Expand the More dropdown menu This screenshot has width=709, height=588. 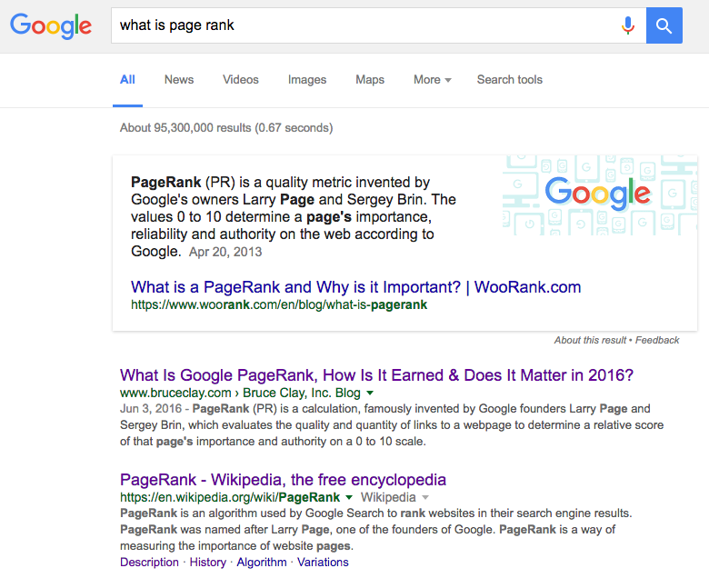(x=433, y=80)
